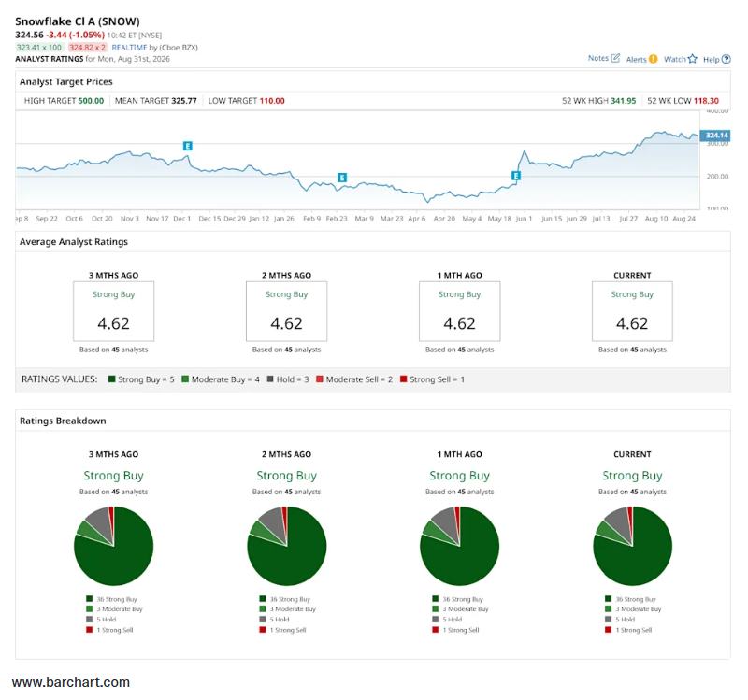Click the Alerts link
The image size is (748, 700).
(x=636, y=59)
